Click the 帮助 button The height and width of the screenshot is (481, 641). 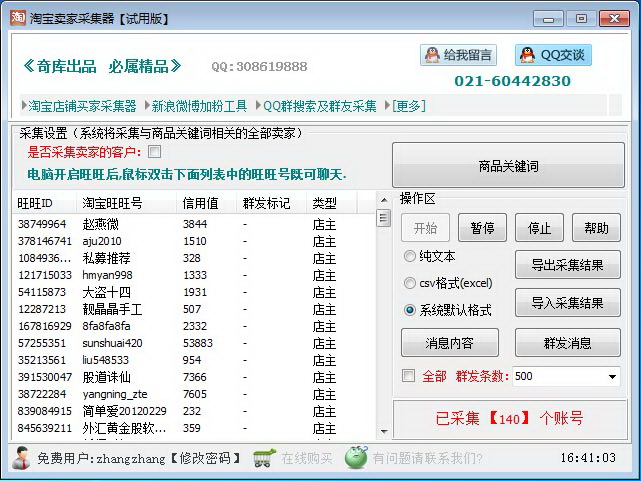(x=596, y=228)
